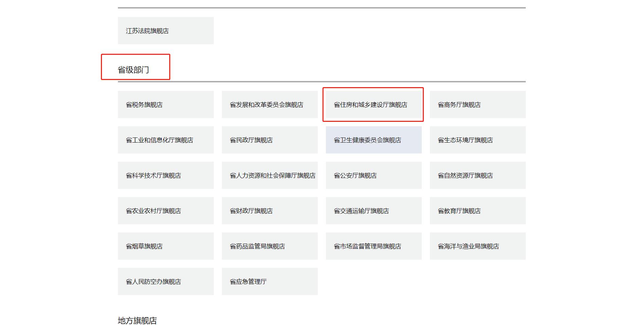Select 省住房和城乡建设厅旗舰店
This screenshot has width=644, height=325.
point(374,104)
